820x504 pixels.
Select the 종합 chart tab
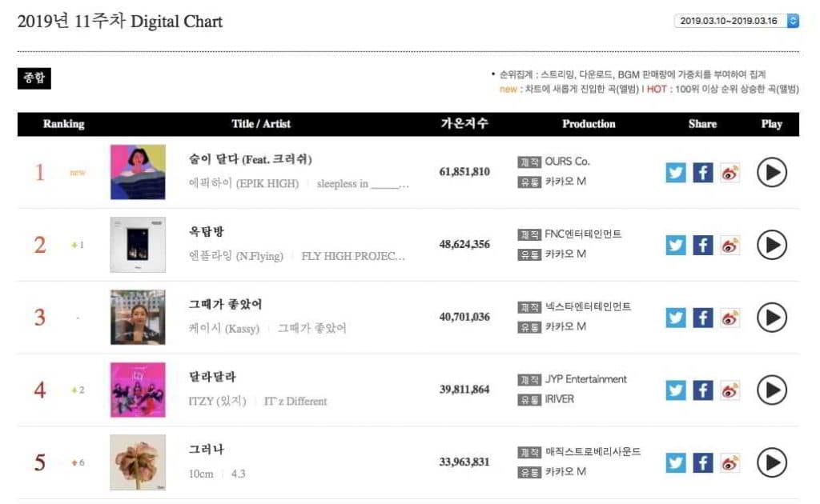34,78
